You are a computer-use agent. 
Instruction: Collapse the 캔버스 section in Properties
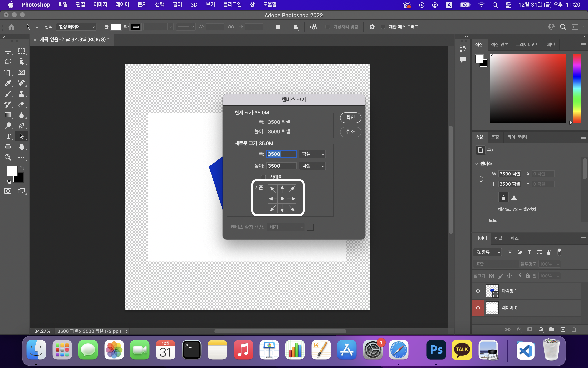(476, 164)
